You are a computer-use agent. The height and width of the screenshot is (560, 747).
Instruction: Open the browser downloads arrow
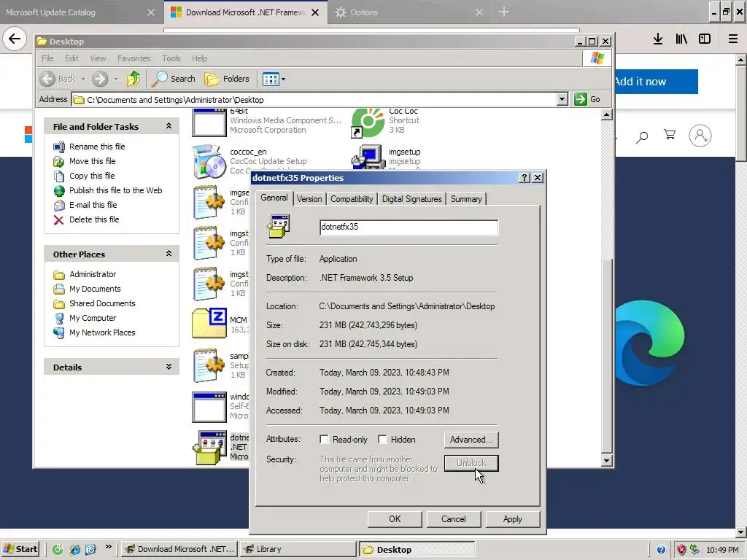click(x=658, y=39)
